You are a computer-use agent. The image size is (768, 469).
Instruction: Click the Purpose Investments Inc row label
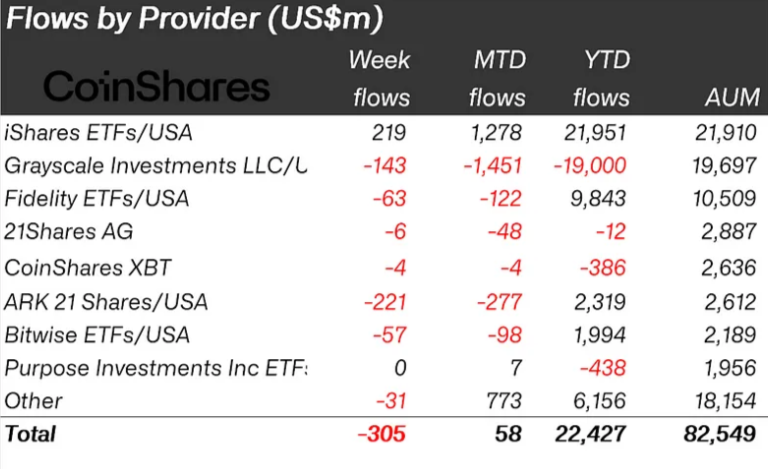coord(155,368)
